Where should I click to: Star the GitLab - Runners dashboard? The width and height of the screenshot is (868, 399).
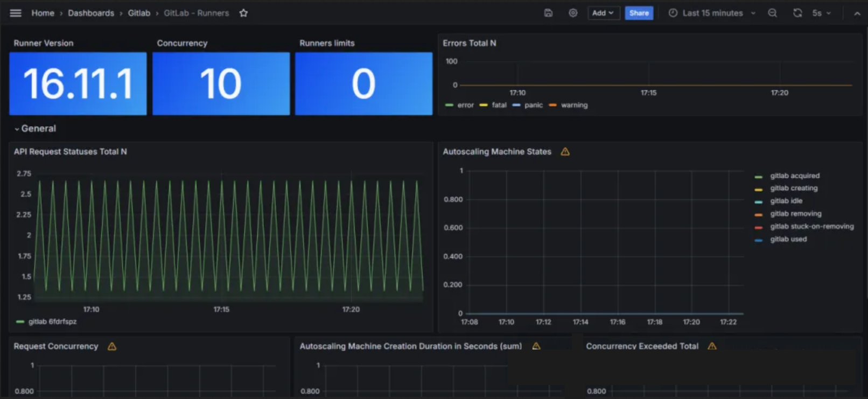(x=243, y=13)
